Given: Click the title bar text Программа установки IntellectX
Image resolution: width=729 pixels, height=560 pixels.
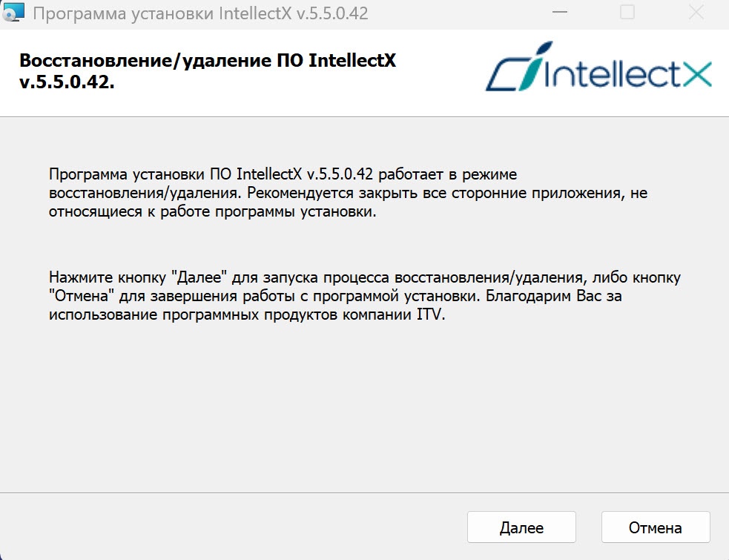Looking at the screenshot, I should pos(162,13).
